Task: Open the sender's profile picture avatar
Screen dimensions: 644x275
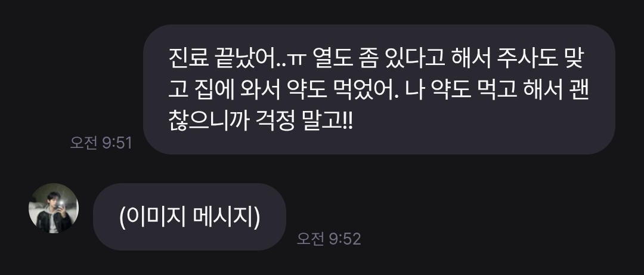Action: [x=54, y=208]
